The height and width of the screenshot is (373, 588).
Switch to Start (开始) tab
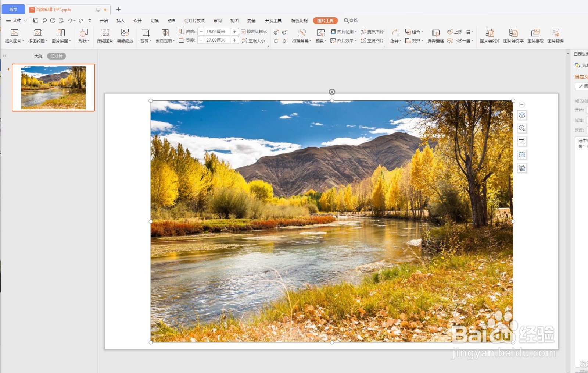click(104, 21)
